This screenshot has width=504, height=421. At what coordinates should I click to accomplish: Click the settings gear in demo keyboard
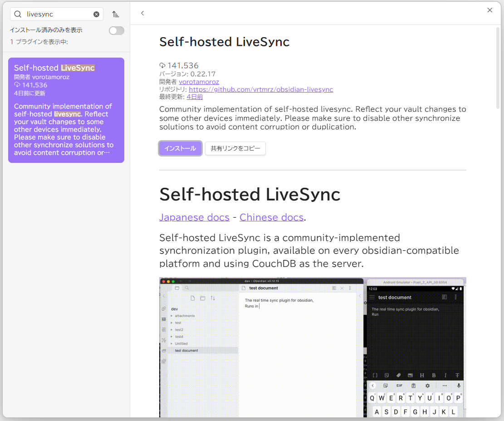[x=427, y=386]
